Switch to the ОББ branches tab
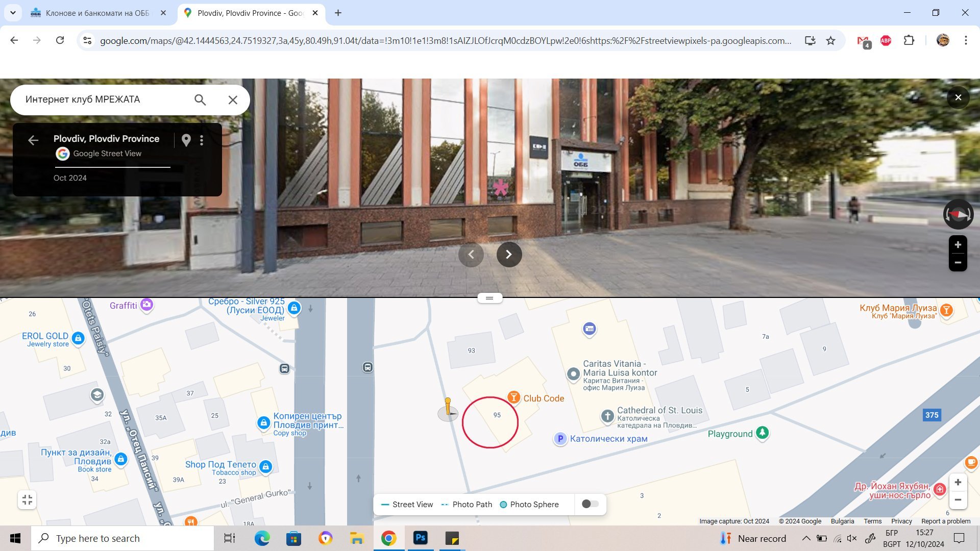Image resolution: width=980 pixels, height=551 pixels. [97, 13]
